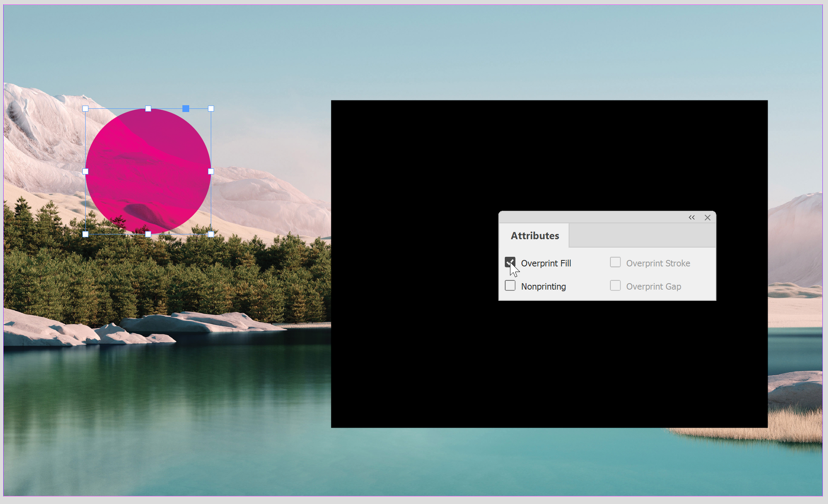Image resolution: width=828 pixels, height=504 pixels.
Task: Close the Attributes panel
Action: [x=708, y=218]
